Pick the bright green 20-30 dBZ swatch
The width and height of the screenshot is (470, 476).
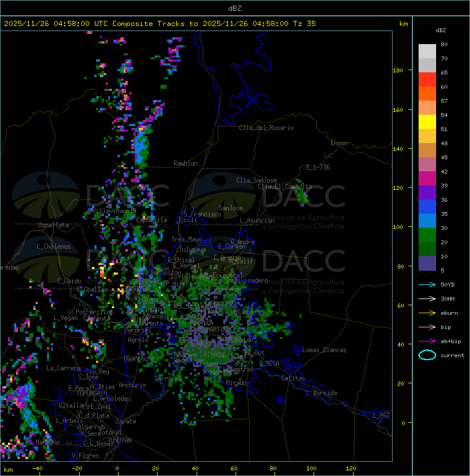(427, 235)
